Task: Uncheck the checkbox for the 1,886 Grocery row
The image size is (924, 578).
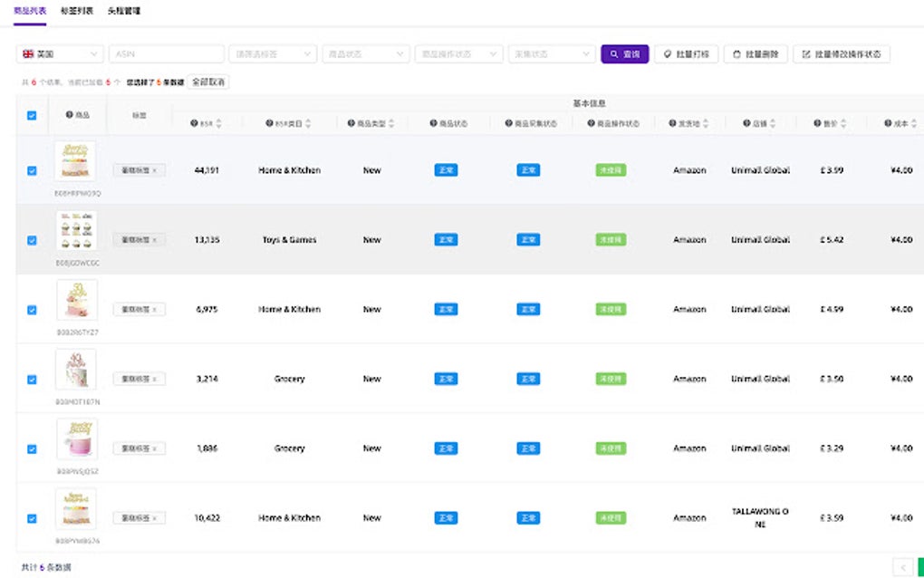Action: tap(32, 449)
